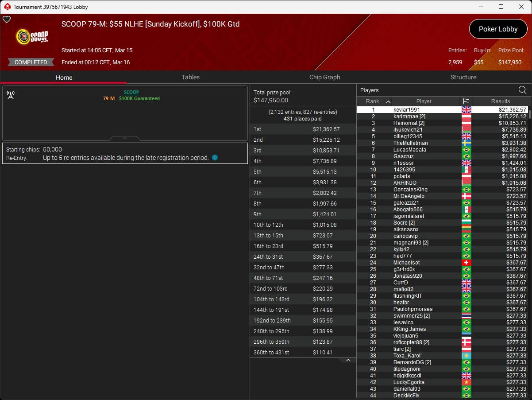
Task: Click the broadcast antenna icon
Action: point(11,95)
